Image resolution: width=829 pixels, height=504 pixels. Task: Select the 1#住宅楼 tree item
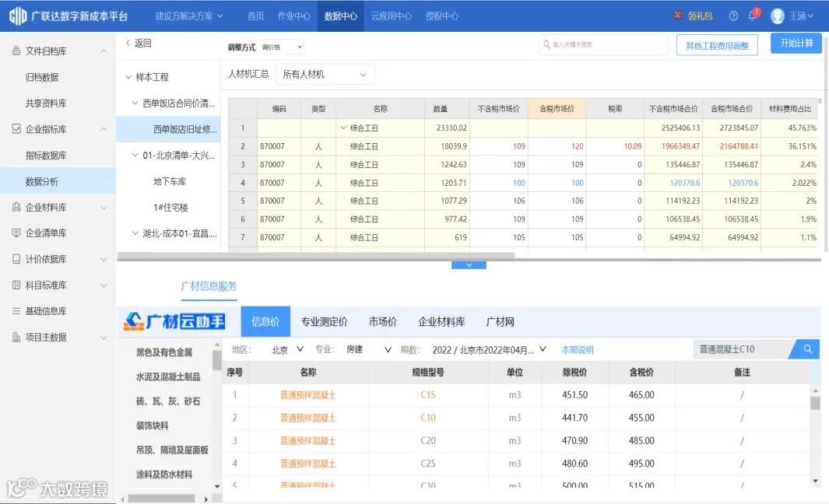170,207
